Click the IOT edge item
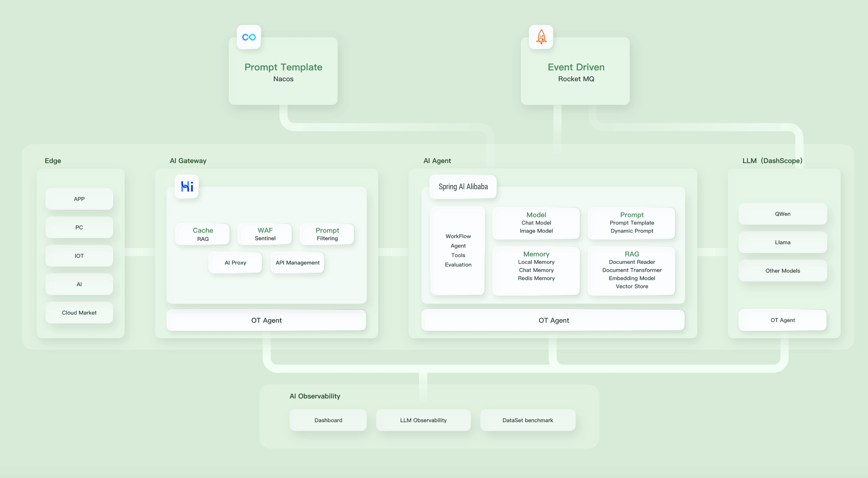This screenshot has width=868, height=478. click(x=79, y=256)
